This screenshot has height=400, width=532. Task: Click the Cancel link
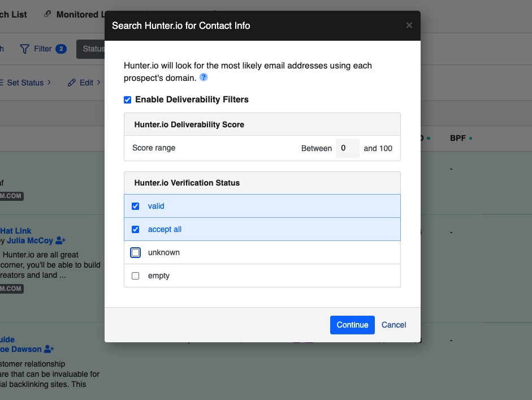[393, 325]
